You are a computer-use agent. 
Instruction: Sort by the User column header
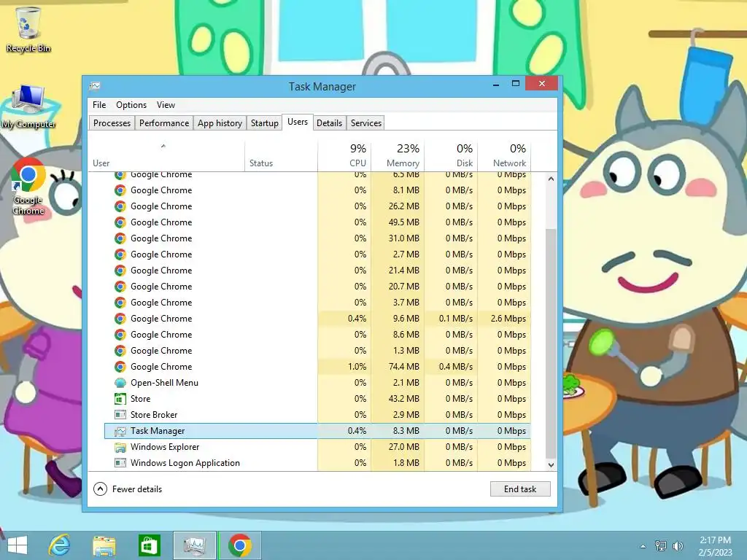166,156
